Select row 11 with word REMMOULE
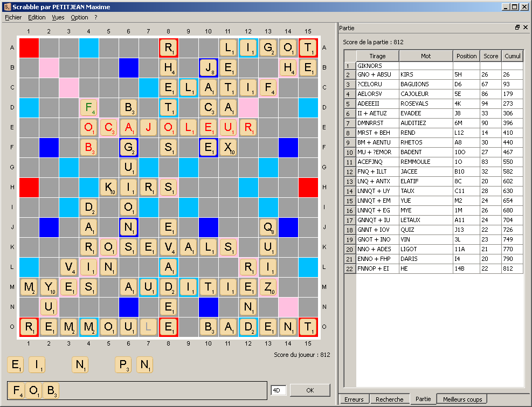532x407 pixels. pyautogui.click(x=433, y=162)
